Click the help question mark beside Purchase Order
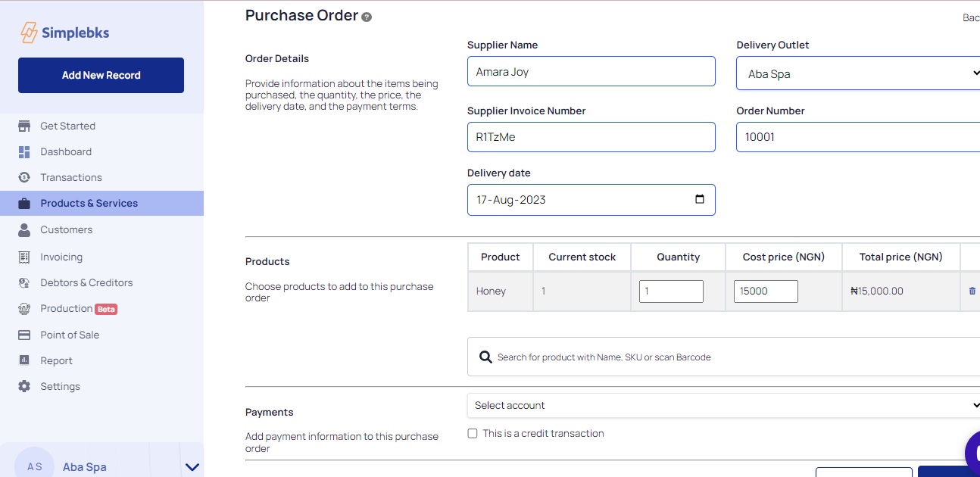 [367, 17]
